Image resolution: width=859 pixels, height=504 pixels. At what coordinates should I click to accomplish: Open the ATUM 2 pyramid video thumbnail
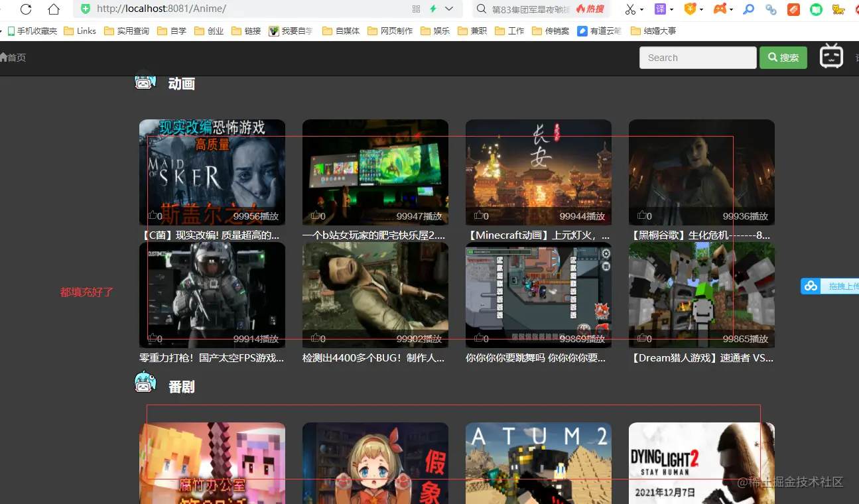click(x=539, y=463)
